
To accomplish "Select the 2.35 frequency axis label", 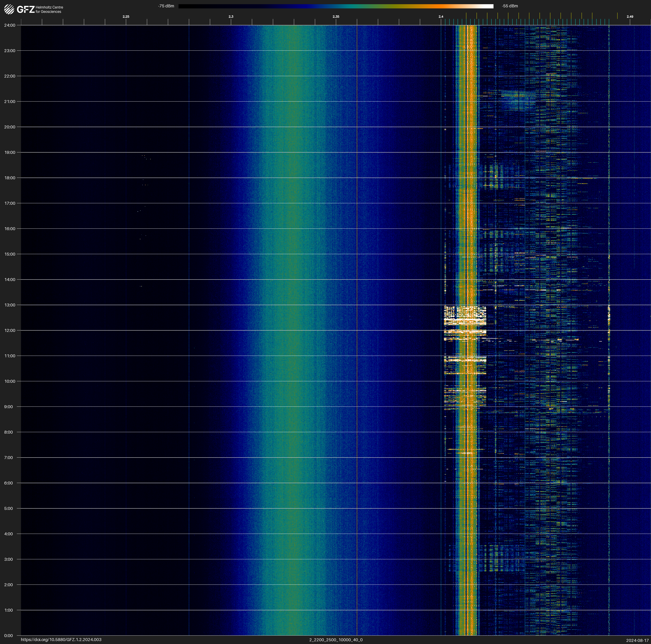I will [x=336, y=17].
